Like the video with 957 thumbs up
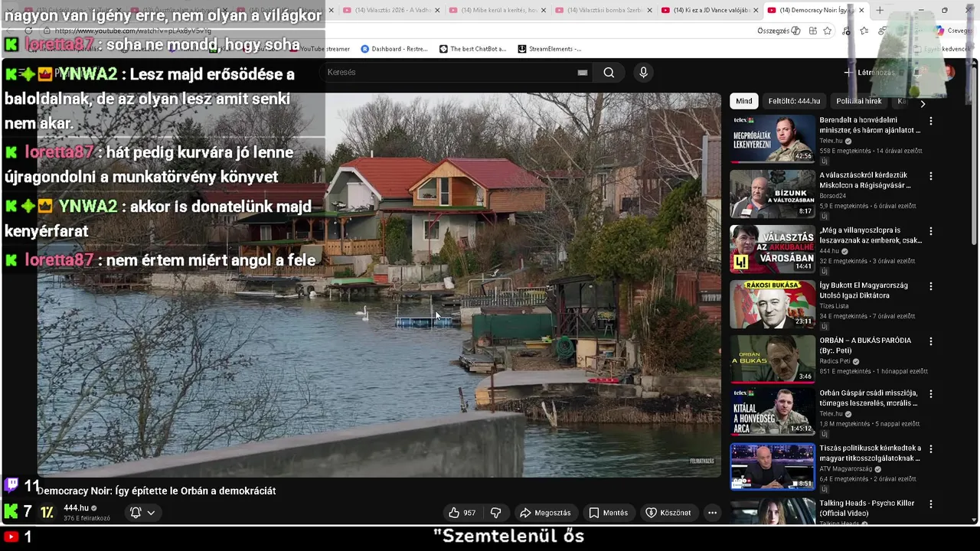The height and width of the screenshot is (551, 980). [x=462, y=513]
